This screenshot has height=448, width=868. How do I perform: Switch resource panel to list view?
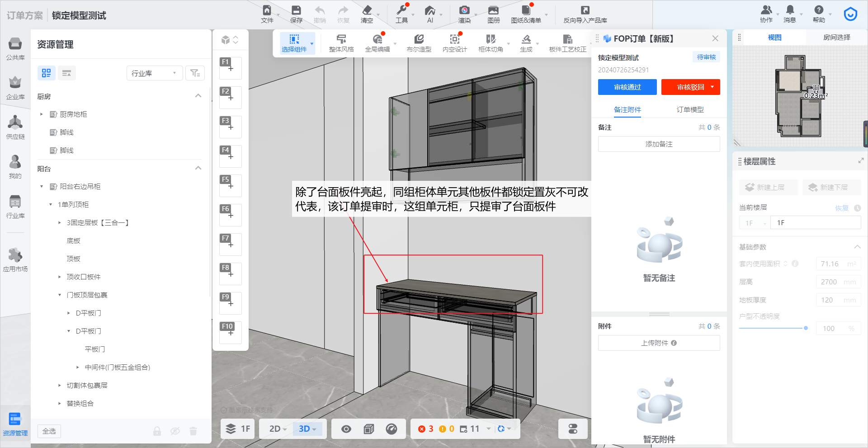pyautogui.click(x=66, y=73)
